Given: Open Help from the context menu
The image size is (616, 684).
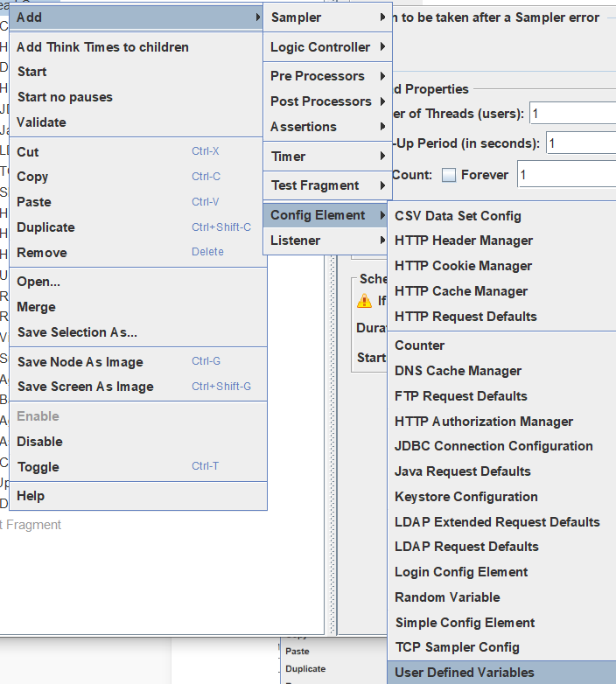Looking at the screenshot, I should [138, 496].
